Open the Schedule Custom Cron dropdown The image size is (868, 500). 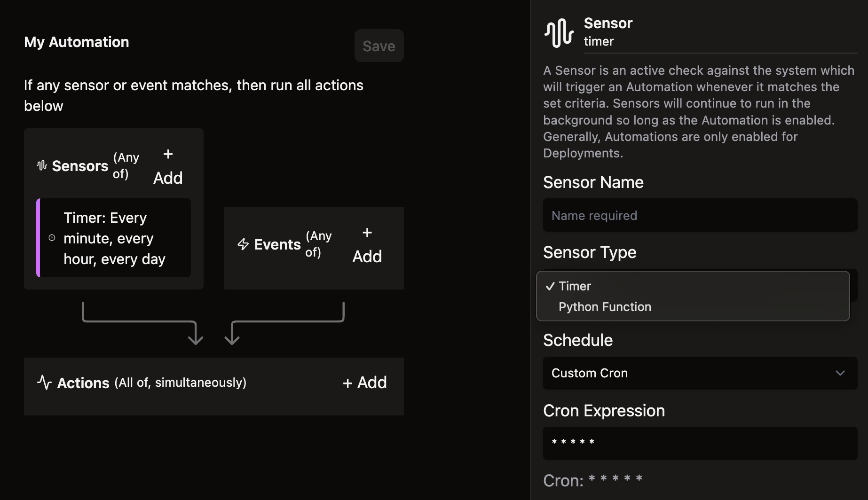click(x=700, y=373)
